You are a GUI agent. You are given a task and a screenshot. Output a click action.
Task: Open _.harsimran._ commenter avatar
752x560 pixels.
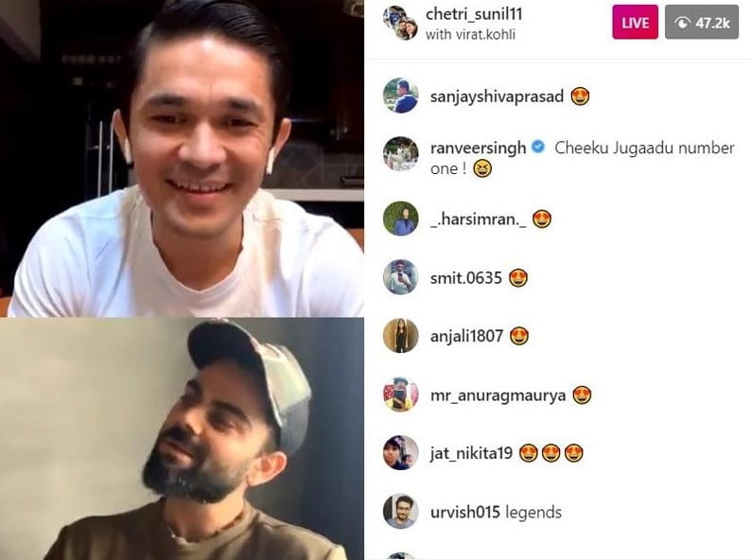coord(400,219)
